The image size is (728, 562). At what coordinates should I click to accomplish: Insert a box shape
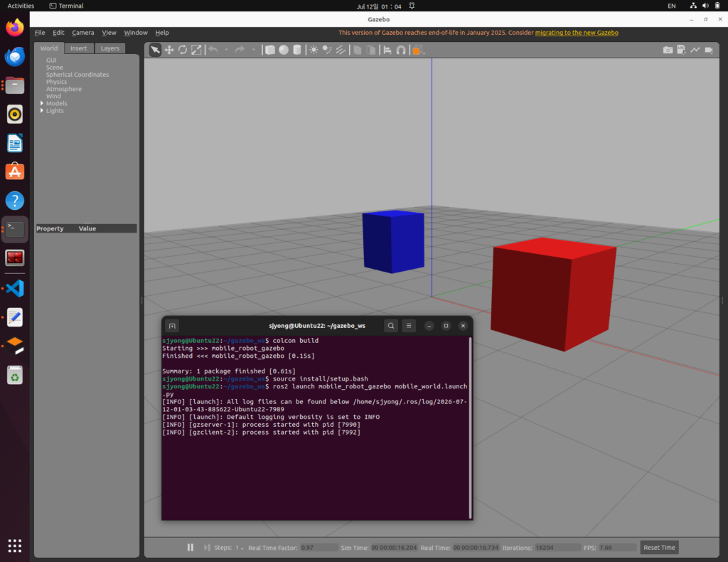click(x=269, y=50)
